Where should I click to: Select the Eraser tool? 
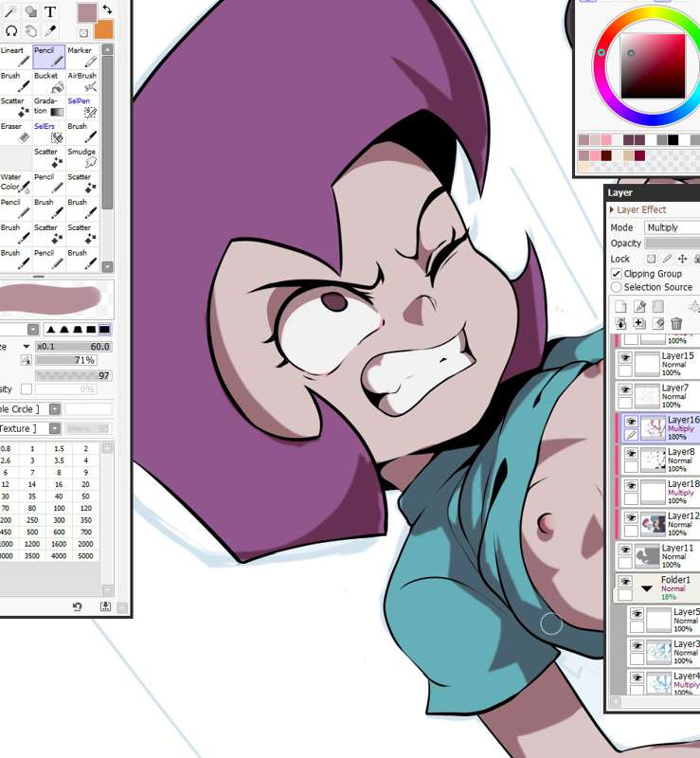[x=15, y=133]
